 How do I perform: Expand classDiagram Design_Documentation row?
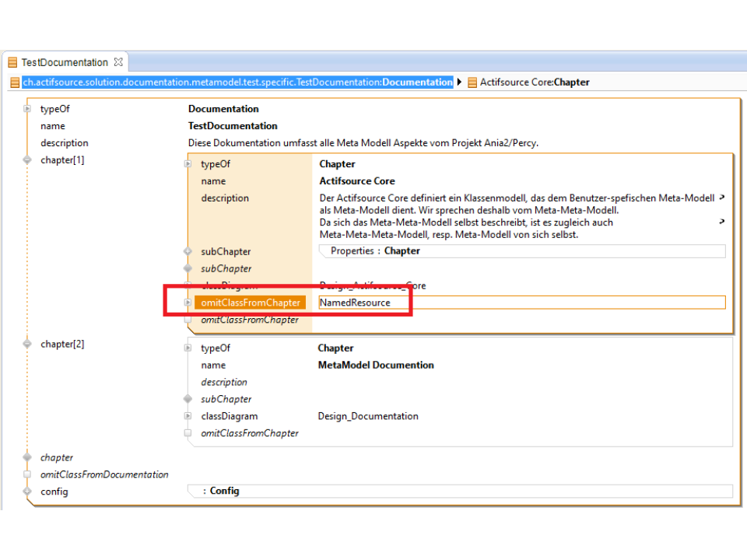click(188, 416)
